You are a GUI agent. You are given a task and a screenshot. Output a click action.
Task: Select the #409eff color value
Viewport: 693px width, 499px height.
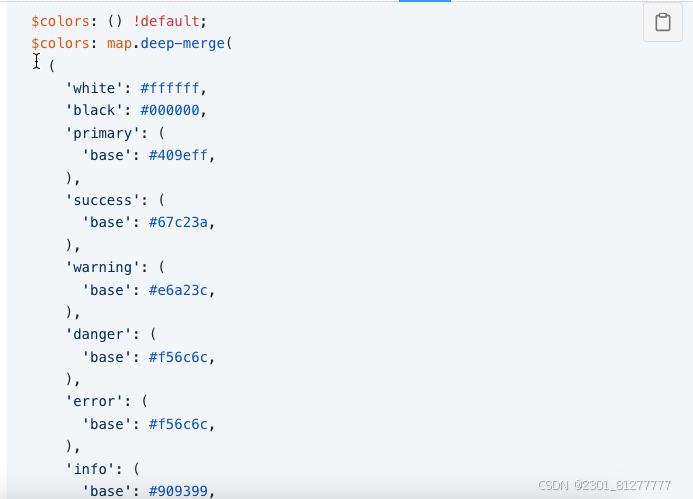click(x=178, y=155)
